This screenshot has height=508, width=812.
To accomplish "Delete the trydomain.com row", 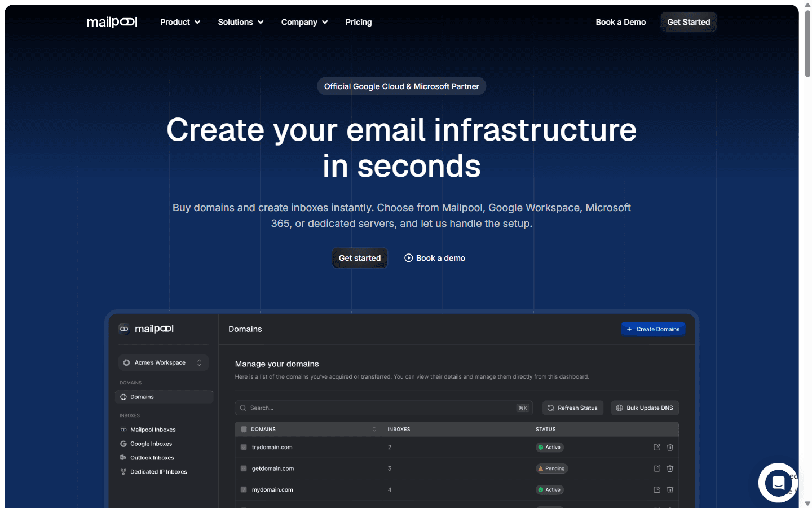I will click(670, 447).
